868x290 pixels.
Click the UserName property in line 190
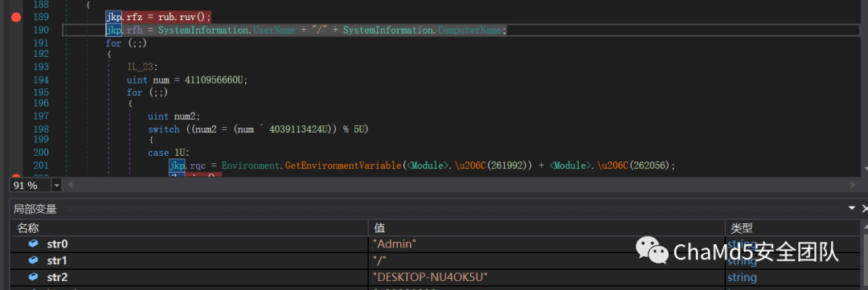coord(274,31)
